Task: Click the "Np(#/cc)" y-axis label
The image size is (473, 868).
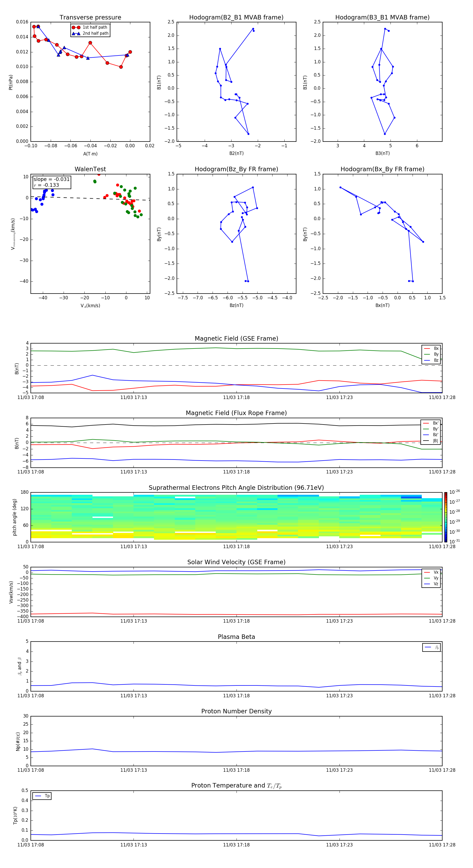Action: (18, 741)
